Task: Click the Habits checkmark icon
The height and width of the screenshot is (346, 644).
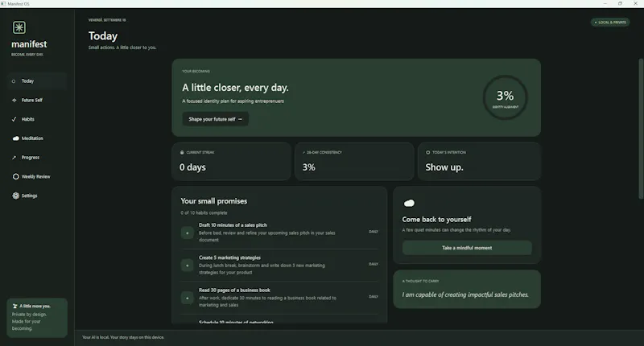Action: (14, 119)
